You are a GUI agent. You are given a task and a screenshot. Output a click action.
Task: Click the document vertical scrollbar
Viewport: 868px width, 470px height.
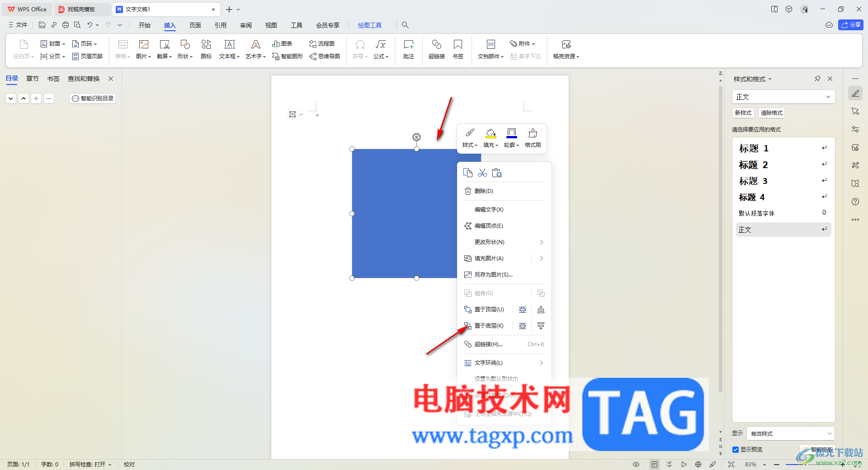(x=721, y=240)
